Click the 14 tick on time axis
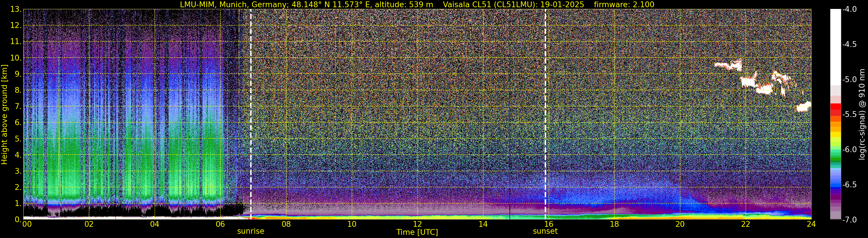 point(483,224)
